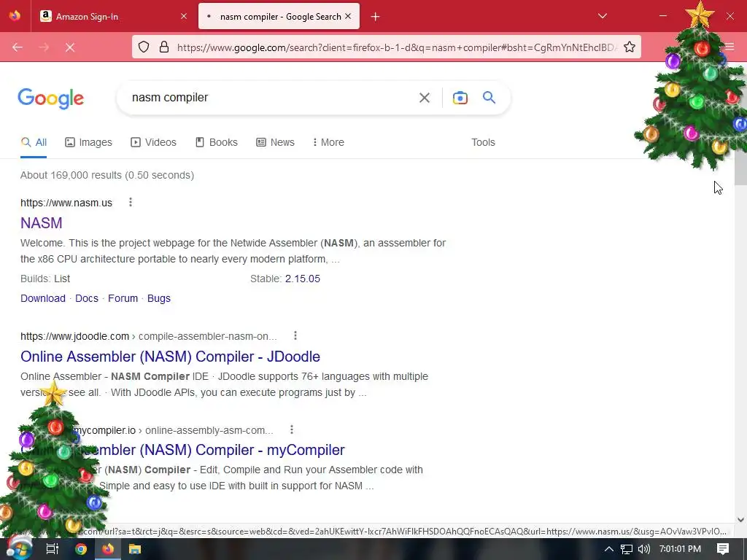This screenshot has width=747, height=560.
Task: Open the Tools search options
Action: 483,142
